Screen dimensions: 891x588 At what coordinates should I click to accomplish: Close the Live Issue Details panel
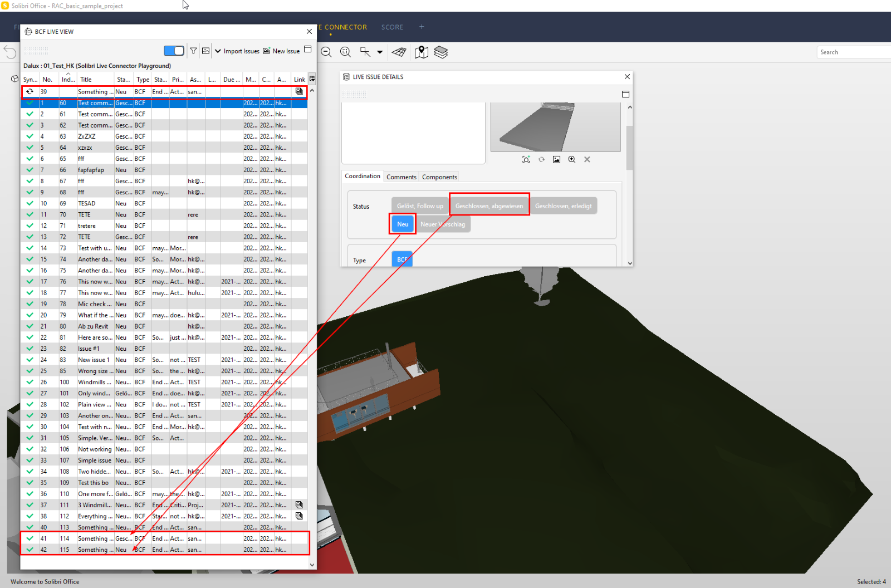point(627,77)
